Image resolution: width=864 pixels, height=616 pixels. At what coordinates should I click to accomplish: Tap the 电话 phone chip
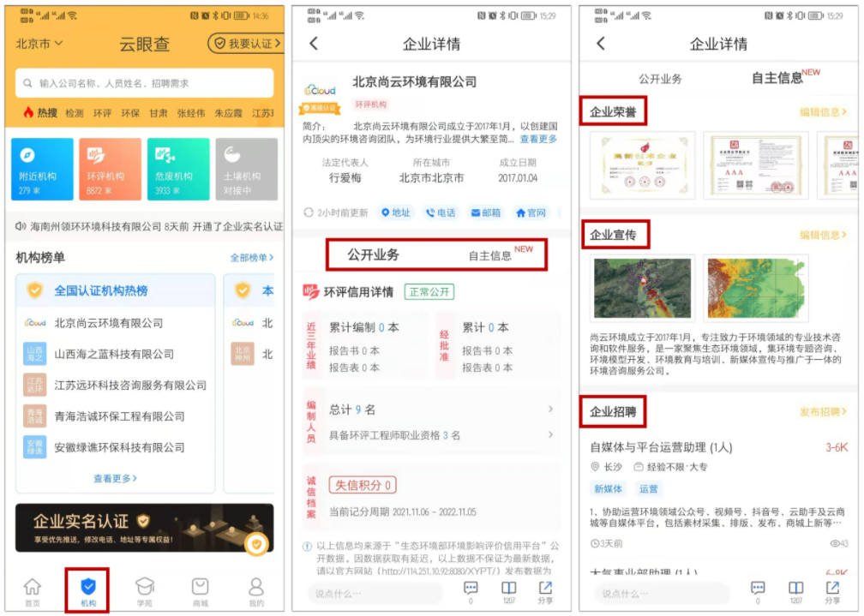coord(441,212)
